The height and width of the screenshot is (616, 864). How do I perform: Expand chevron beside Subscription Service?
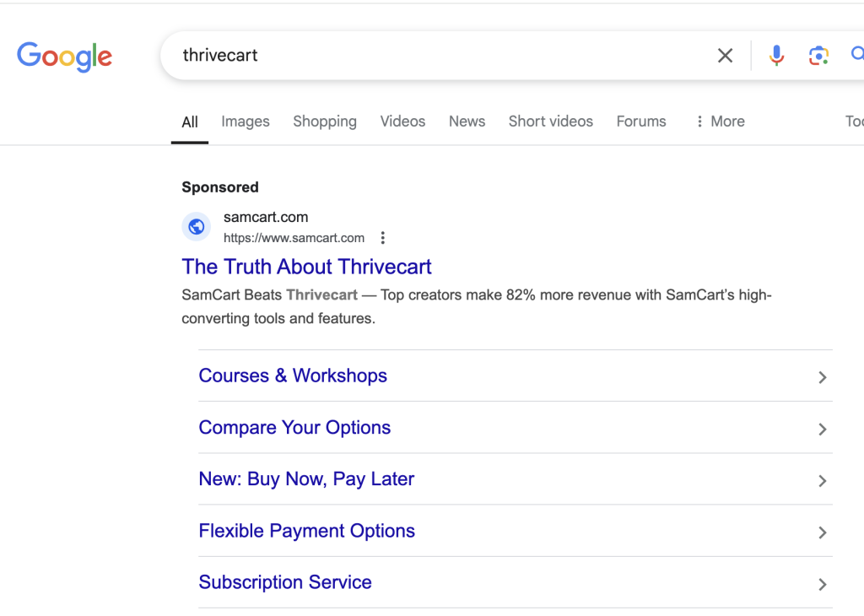822,585
